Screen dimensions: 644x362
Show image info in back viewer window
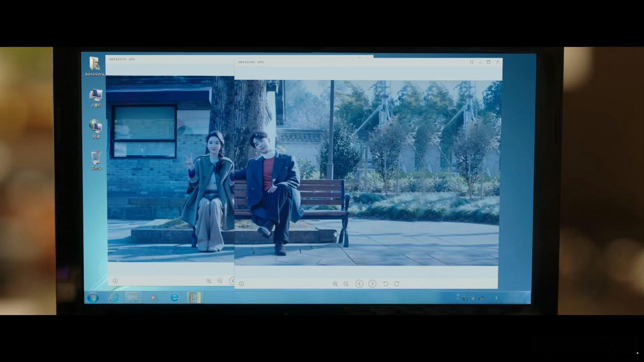click(115, 281)
